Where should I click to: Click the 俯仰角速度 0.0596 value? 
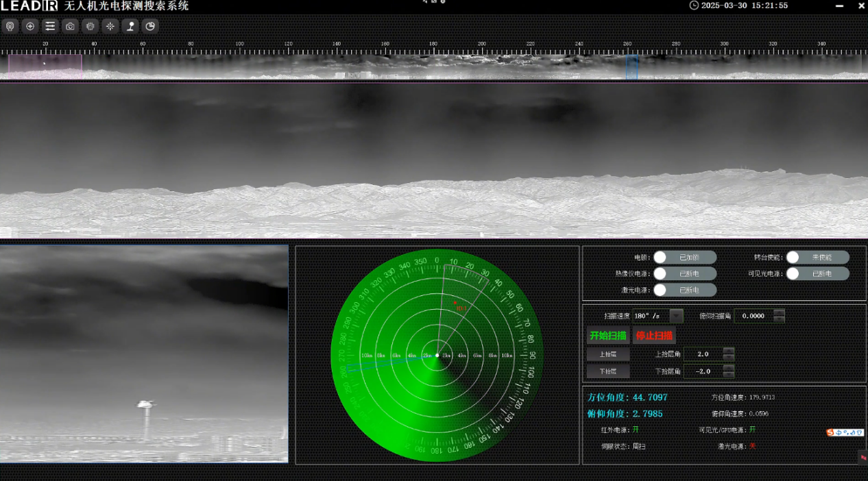pos(759,414)
